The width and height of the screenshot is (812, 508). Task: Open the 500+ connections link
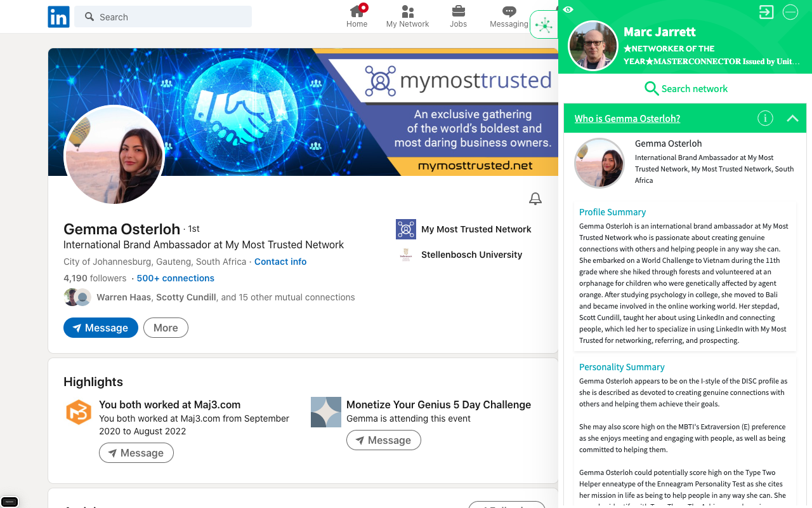click(176, 278)
